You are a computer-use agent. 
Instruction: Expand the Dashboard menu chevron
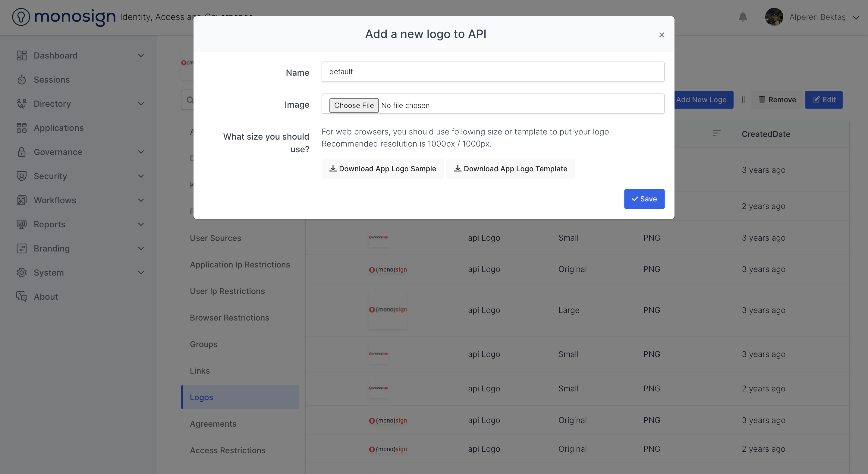(141, 55)
